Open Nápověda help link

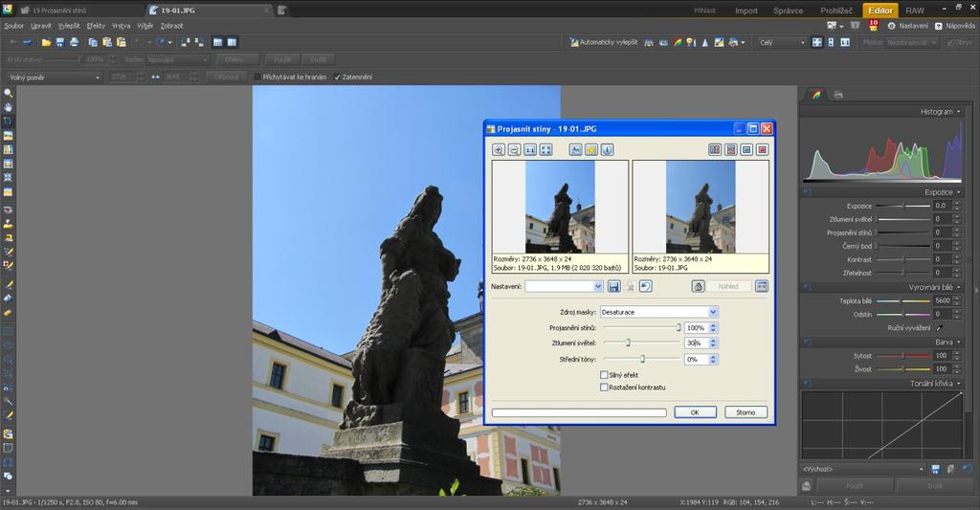[x=955, y=26]
